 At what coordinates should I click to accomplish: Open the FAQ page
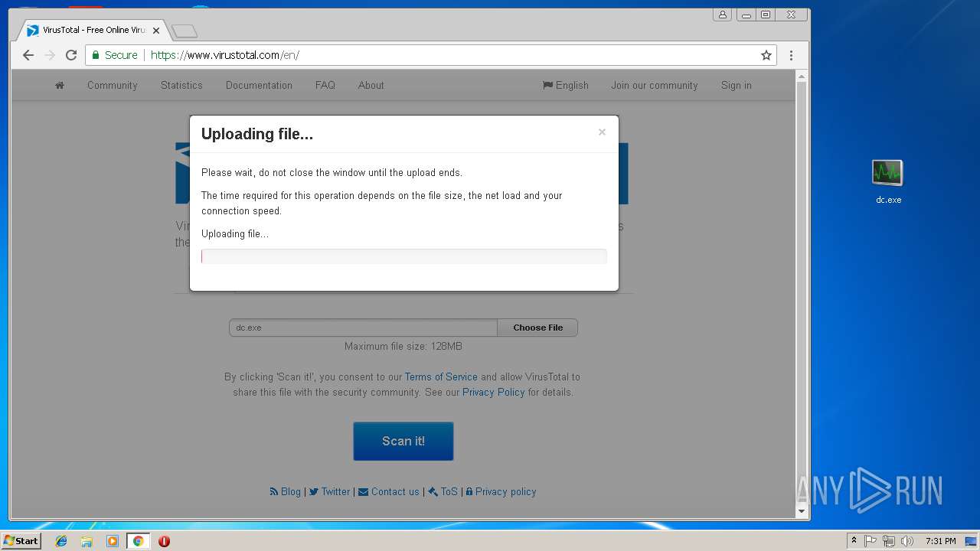[x=325, y=85]
